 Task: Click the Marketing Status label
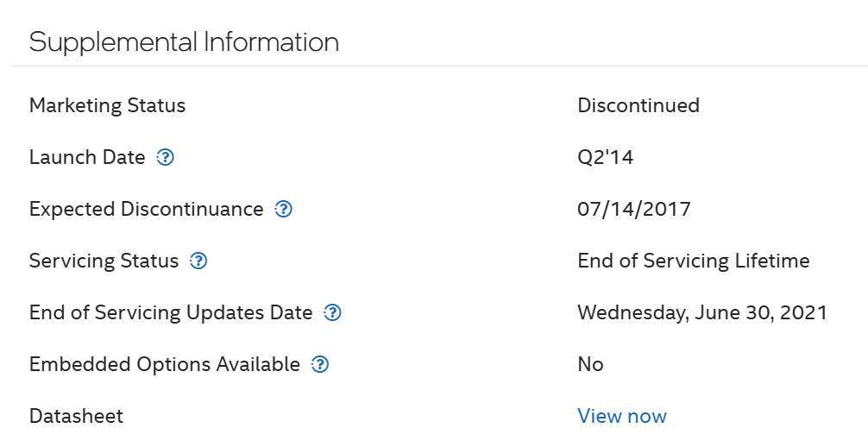[107, 106]
